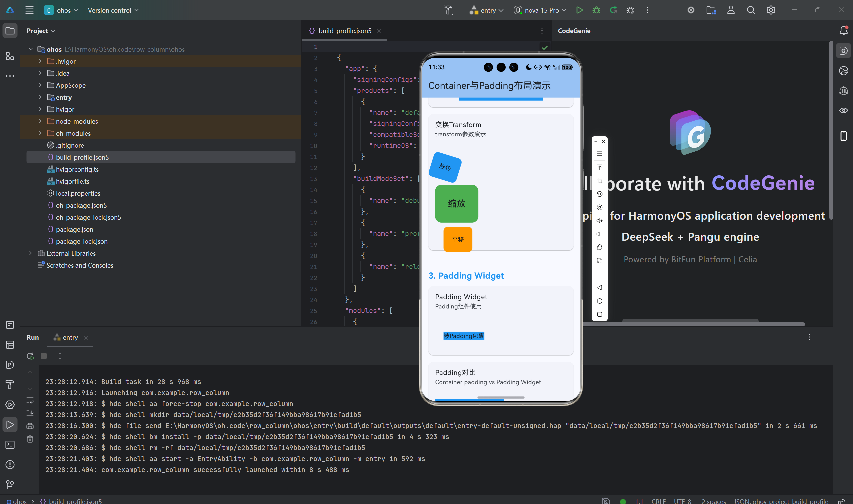Clear console output with trash icon
The image size is (853, 504).
(30, 439)
